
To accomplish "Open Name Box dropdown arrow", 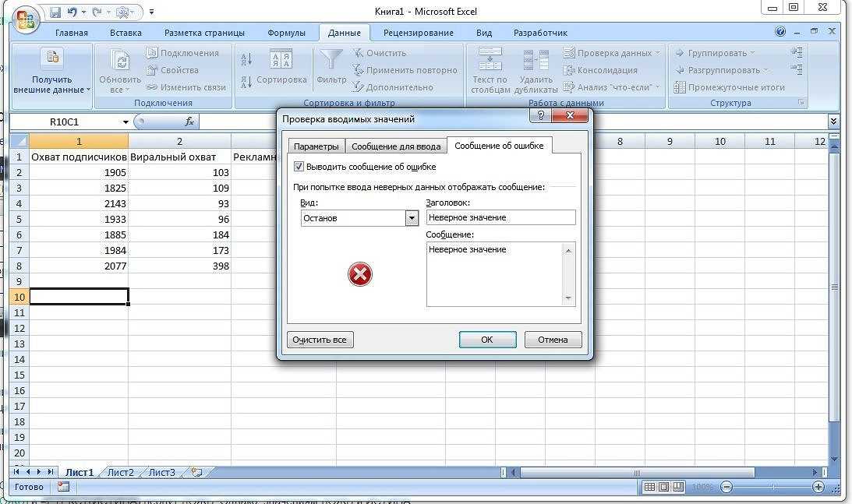I will click(x=126, y=122).
